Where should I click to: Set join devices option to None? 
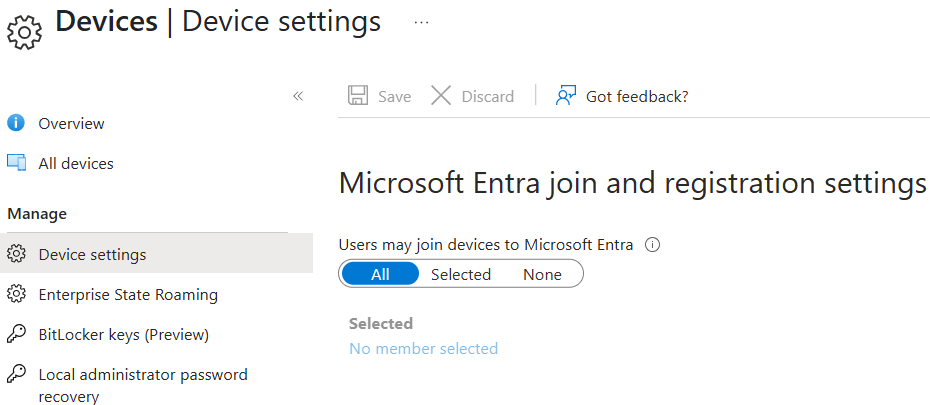(x=542, y=274)
